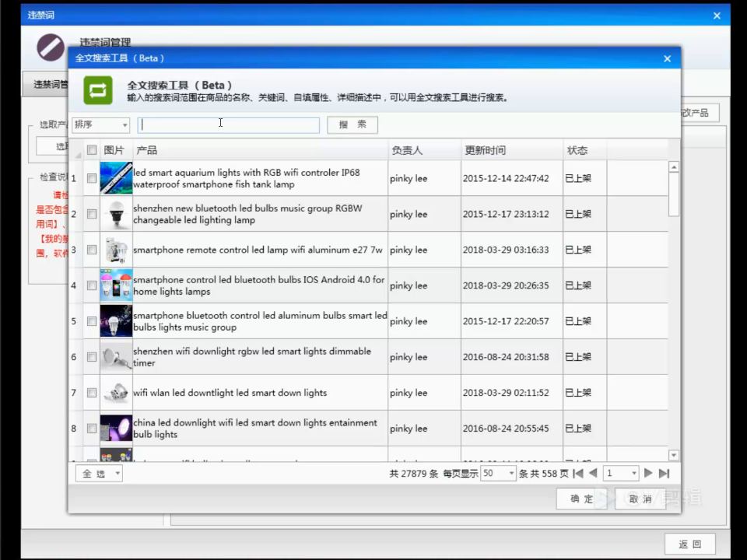Tick checkbox for IOS Android 4.0 bulbs row
747x560 pixels.
point(92,285)
